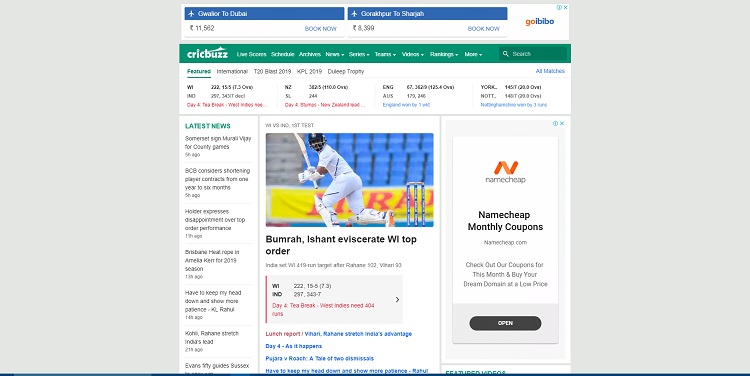Switch to Duleep Trophy tab
This screenshot has width=750, height=376.
pos(346,71)
